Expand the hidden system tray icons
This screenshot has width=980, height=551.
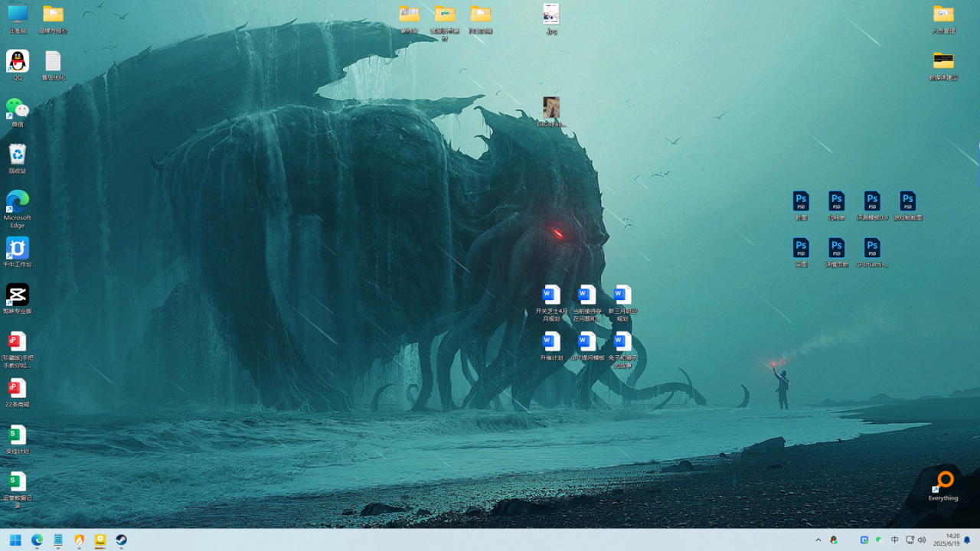818,540
